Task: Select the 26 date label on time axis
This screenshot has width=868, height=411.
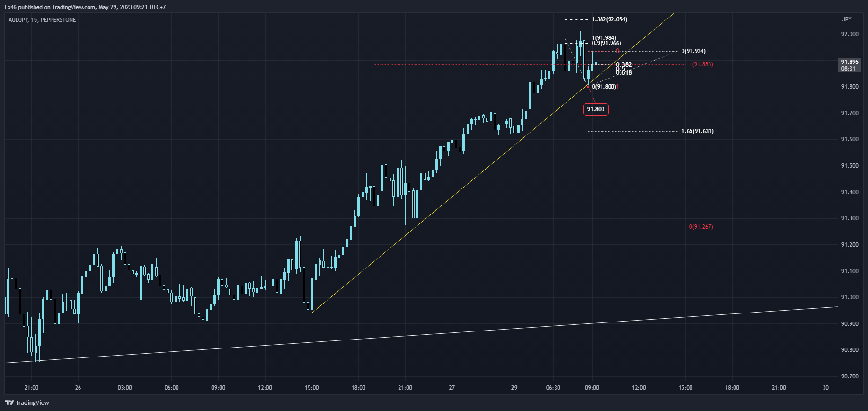Action: click(78, 388)
